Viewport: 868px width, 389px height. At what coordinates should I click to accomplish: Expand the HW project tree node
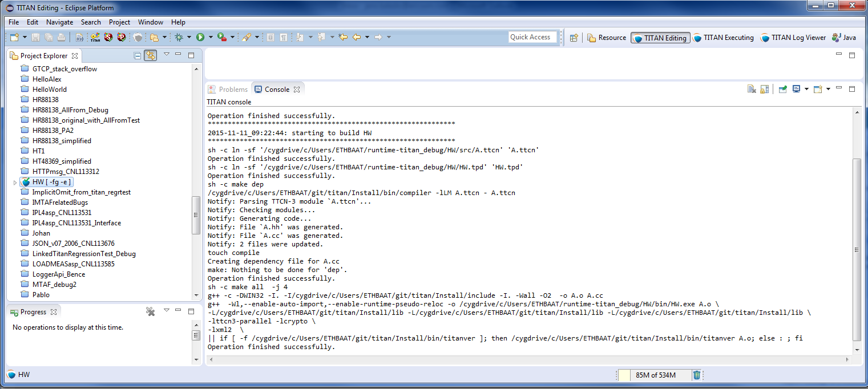click(x=15, y=182)
